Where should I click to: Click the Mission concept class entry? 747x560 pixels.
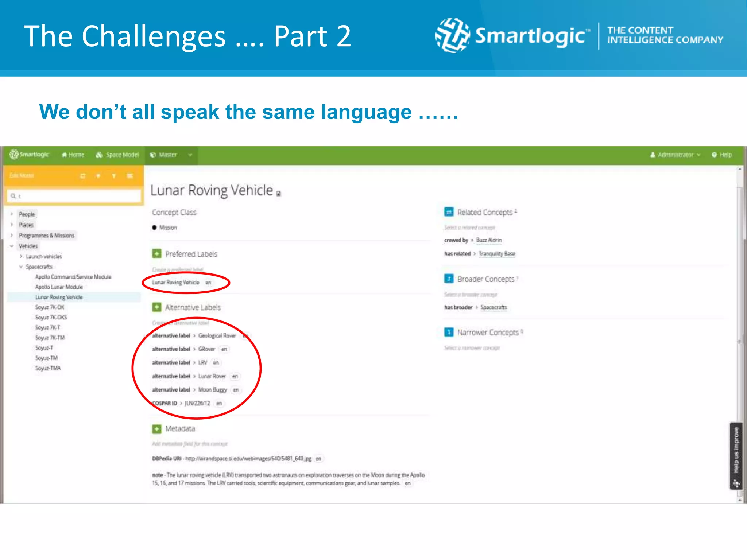[165, 227]
